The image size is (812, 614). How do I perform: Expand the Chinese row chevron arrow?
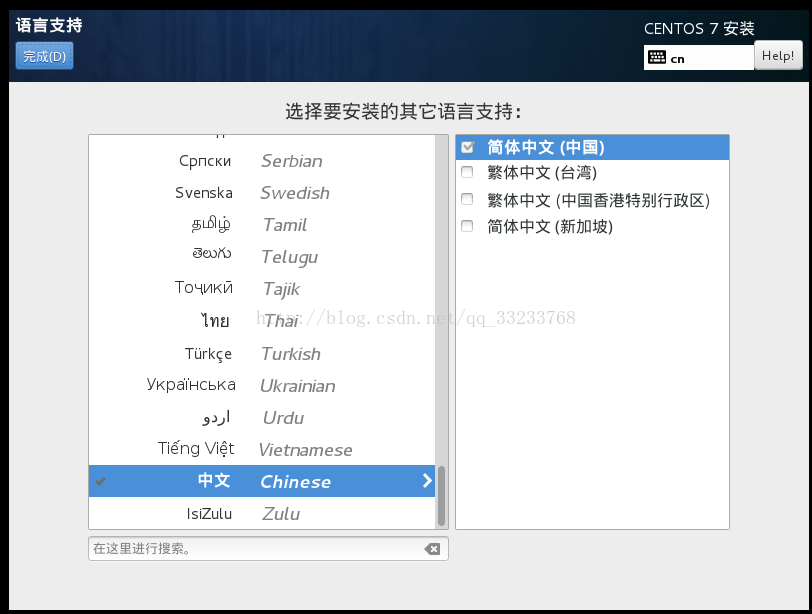tap(427, 481)
